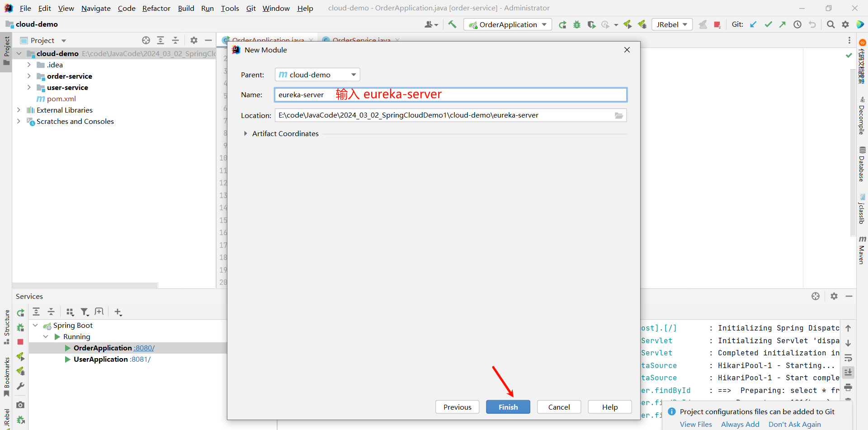
Task: Open the Refactor menu
Action: 156,8
